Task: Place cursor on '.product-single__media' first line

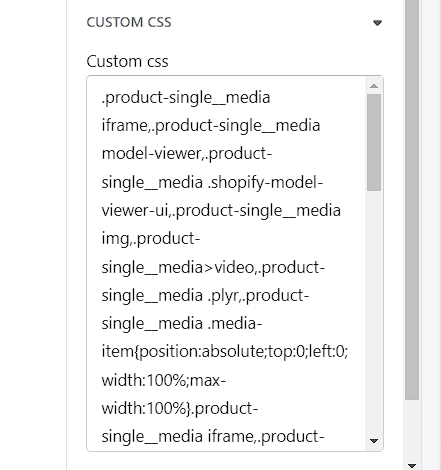Action: pos(186,98)
